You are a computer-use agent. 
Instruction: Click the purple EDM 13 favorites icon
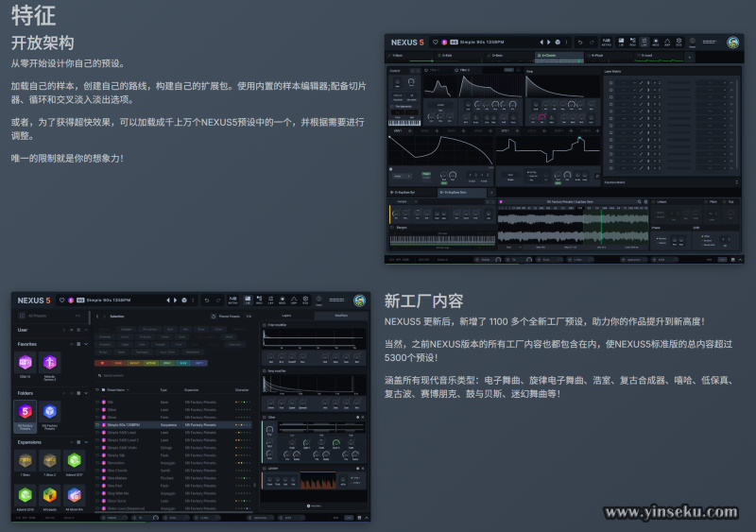pos(25,362)
